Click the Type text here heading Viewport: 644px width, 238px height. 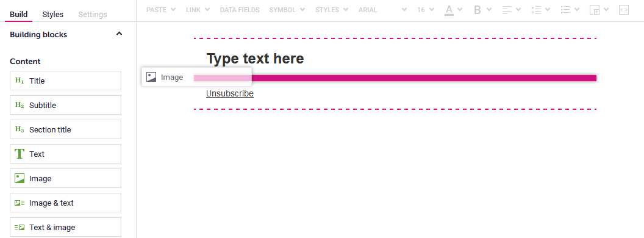pos(255,59)
